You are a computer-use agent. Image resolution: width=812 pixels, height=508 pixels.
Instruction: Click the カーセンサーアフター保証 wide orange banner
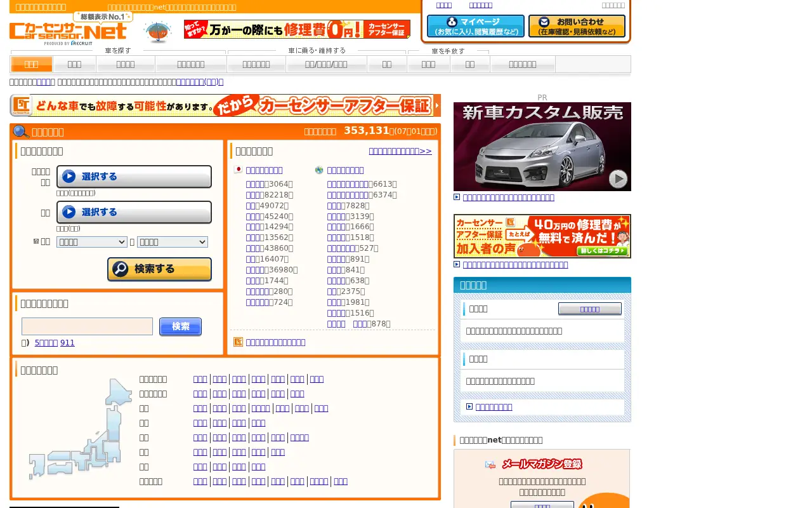tap(225, 105)
